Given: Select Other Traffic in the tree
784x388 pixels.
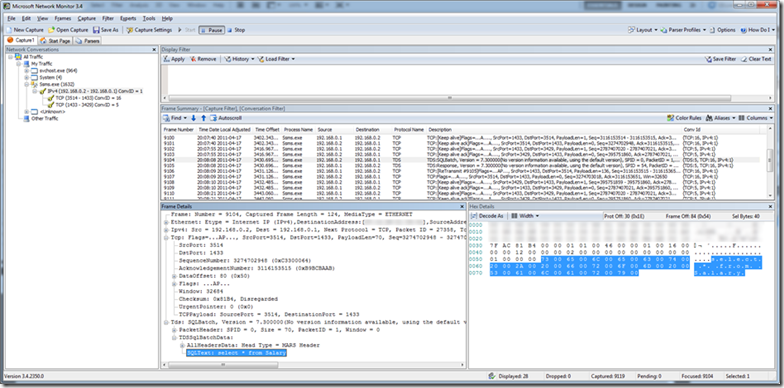Looking at the screenshot, I should [44, 118].
